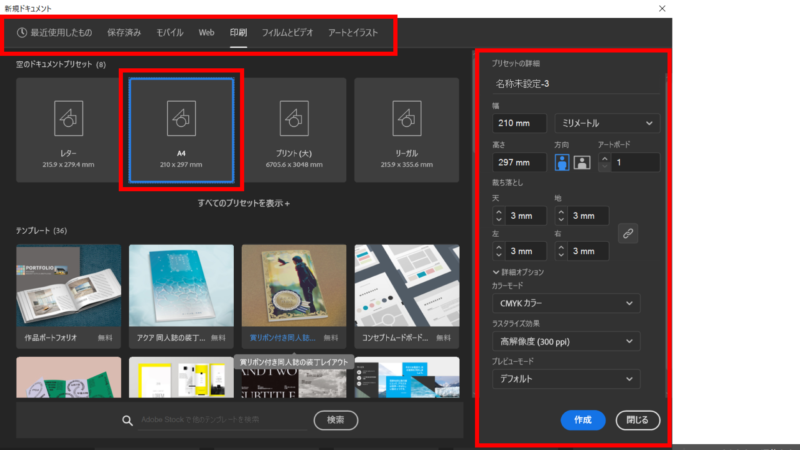Click the yellow brochure template thumbnail
This screenshot has height=450, width=800.
click(182, 378)
